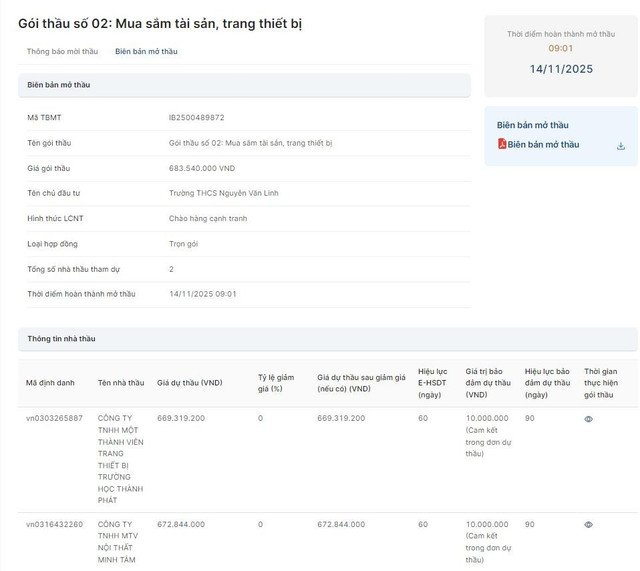The height and width of the screenshot is (571, 640).
Task: Click the page title Gói thầu số 02
Action: coord(146,22)
